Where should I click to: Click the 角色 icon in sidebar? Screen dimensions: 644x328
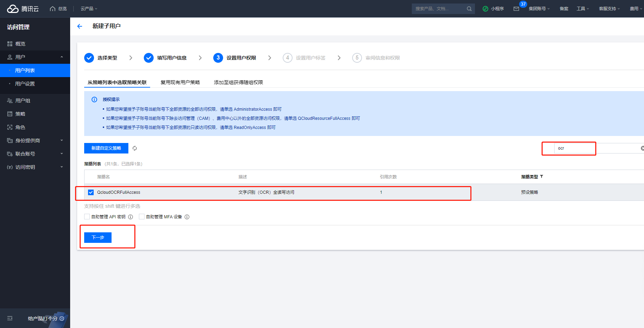click(x=10, y=127)
